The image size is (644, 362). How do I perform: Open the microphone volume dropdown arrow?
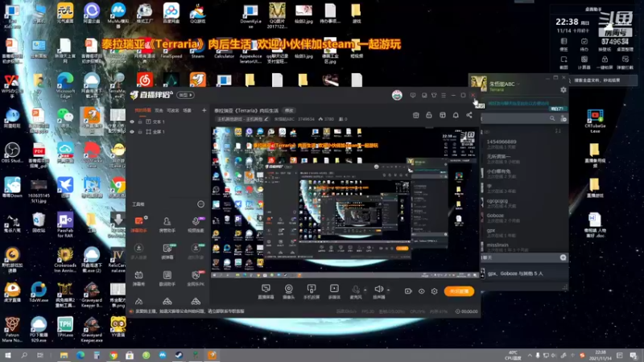click(x=365, y=290)
